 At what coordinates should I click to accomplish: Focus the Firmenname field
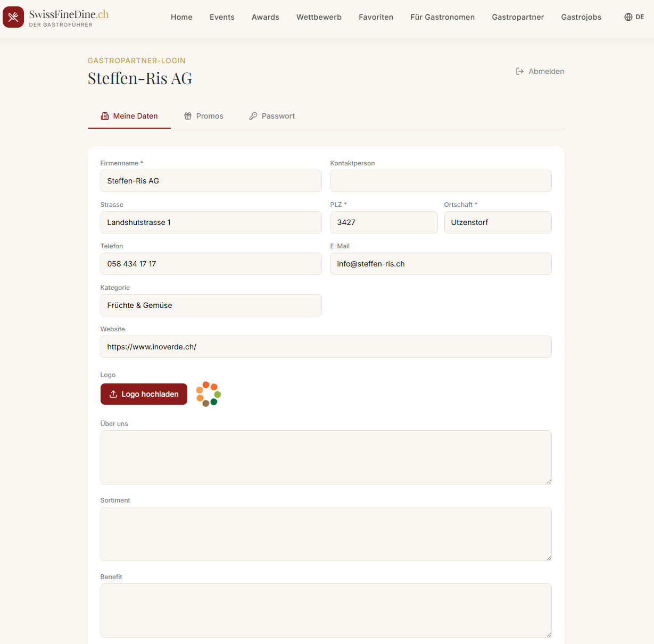click(x=211, y=181)
